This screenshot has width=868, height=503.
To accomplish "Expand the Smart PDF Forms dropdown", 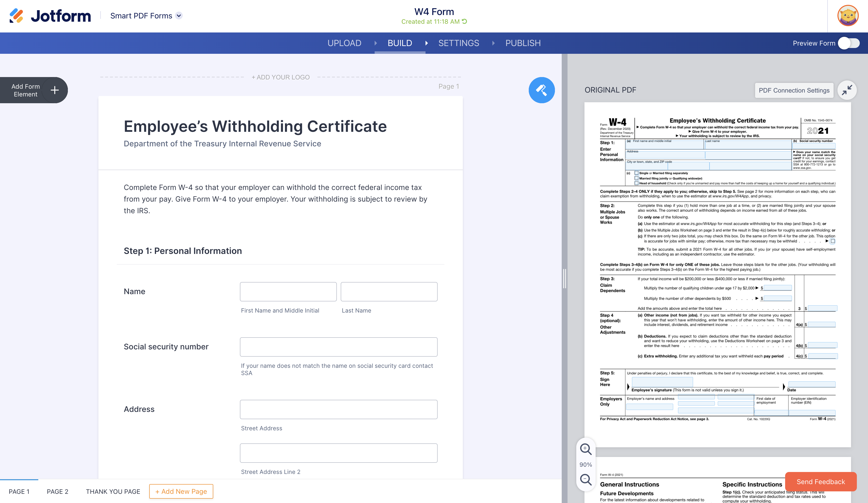I will tap(179, 16).
